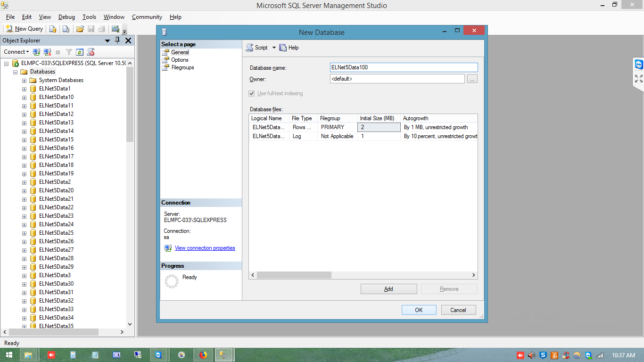Click the Help icon in New Database dialog

283,48
